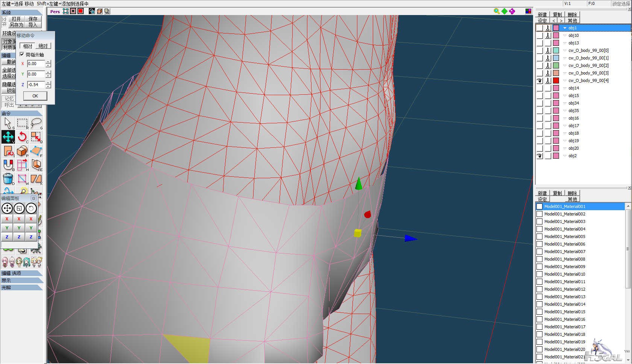Switch to the 绝对 tab
Viewport: 632px width, 364px height.
pos(43,46)
